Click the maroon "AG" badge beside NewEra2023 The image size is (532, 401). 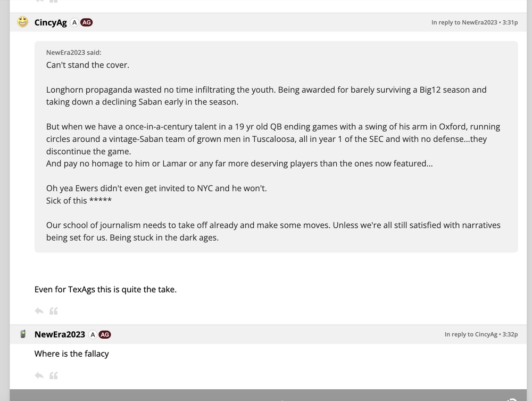pos(105,334)
